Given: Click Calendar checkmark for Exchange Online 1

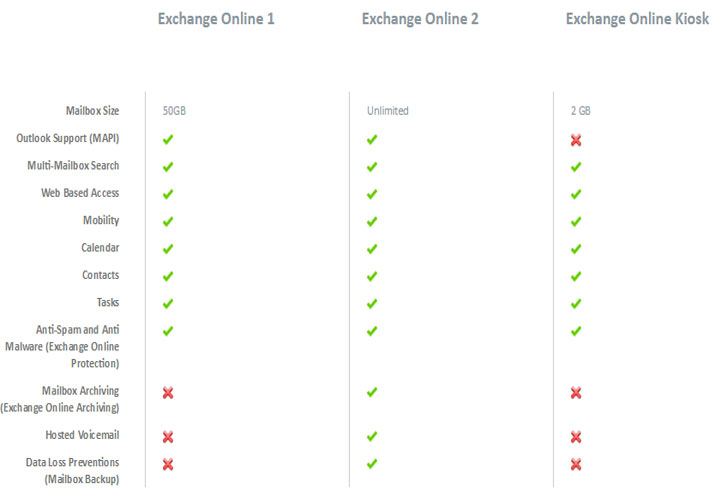Looking at the screenshot, I should pyautogui.click(x=168, y=249).
